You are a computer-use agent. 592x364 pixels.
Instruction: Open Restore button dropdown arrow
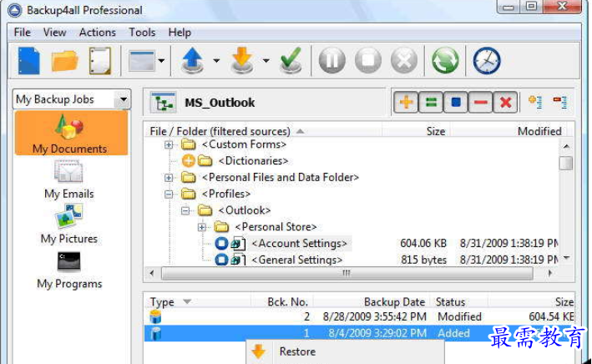point(266,60)
